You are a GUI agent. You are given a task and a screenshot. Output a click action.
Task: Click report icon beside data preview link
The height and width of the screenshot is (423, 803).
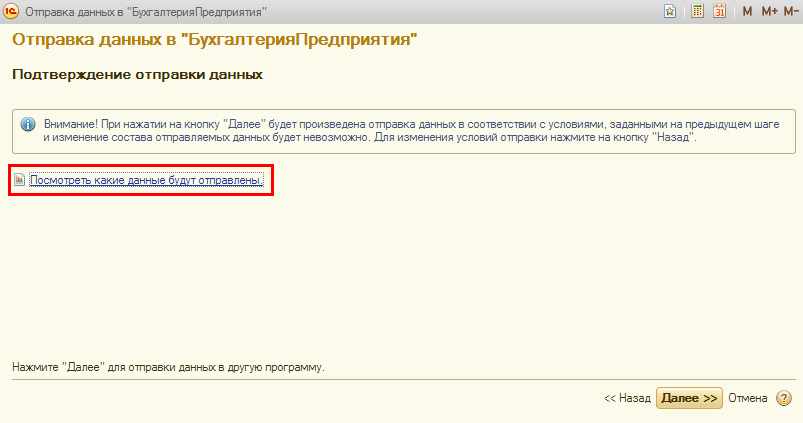[19, 179]
